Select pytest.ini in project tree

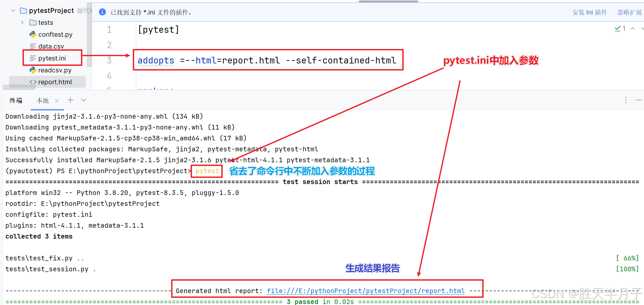click(x=52, y=58)
